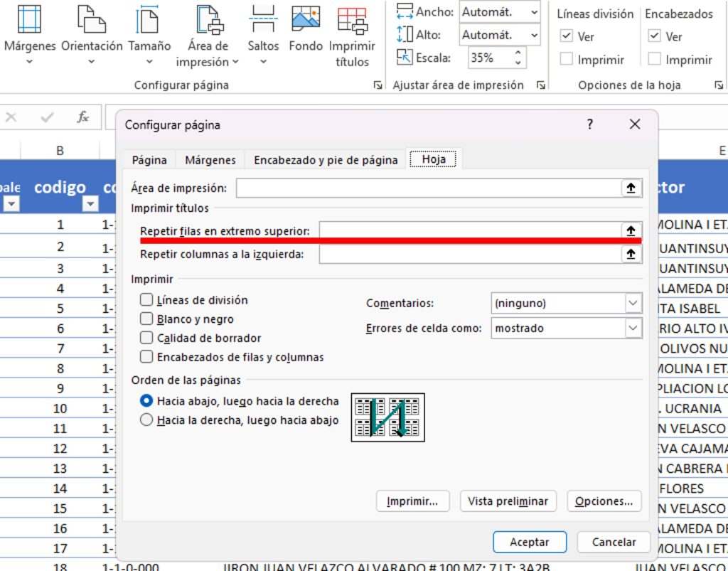Expand the Comentarios dropdown

tap(632, 303)
